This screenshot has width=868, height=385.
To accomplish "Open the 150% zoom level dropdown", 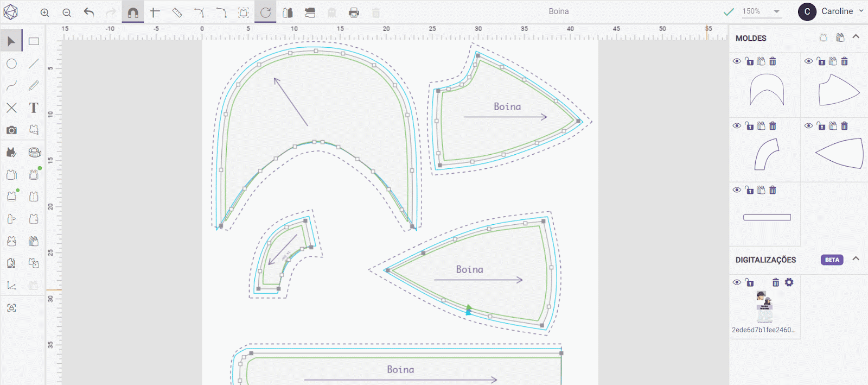I will [x=776, y=11].
